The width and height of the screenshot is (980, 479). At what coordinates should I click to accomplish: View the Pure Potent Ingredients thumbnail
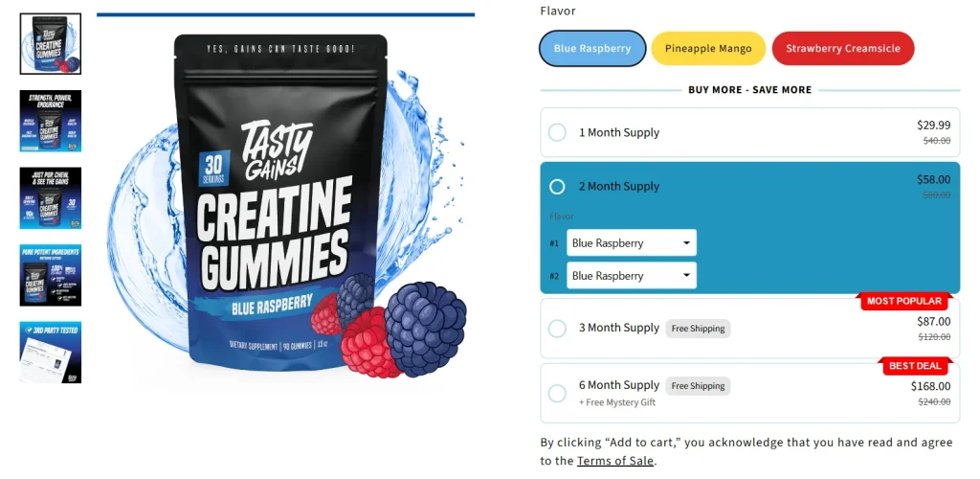(50, 275)
